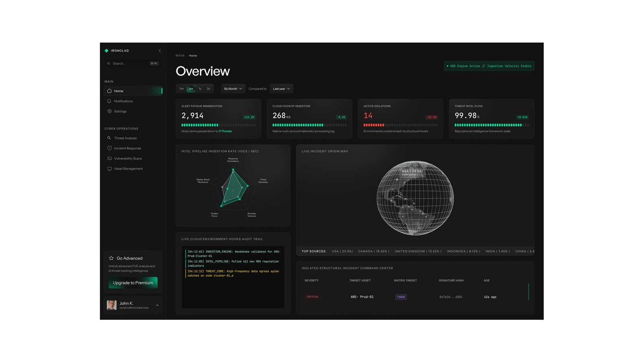The image size is (644, 362).
Task: Select the 6m time range
Action: (191, 89)
